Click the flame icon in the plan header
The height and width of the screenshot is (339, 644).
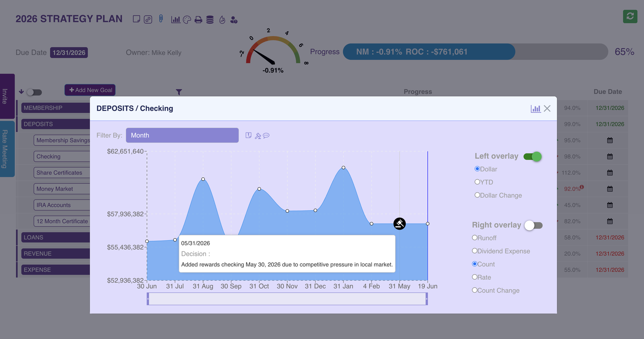point(222,20)
